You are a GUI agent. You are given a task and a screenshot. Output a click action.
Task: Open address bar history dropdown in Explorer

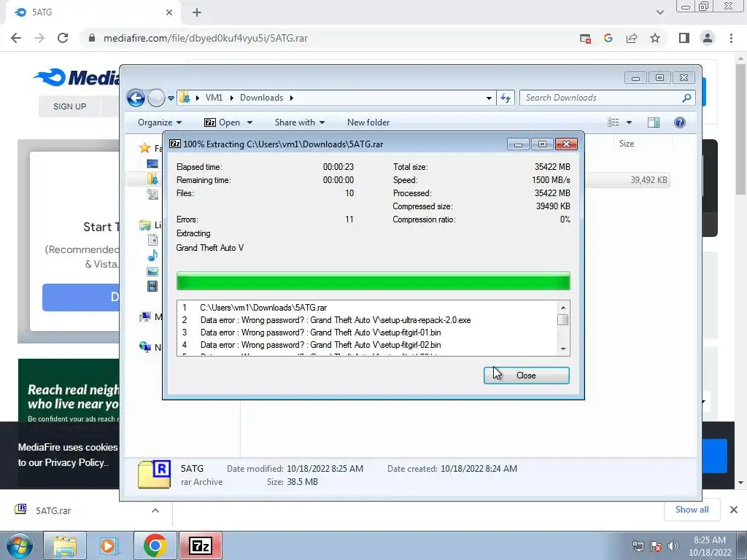489,98
